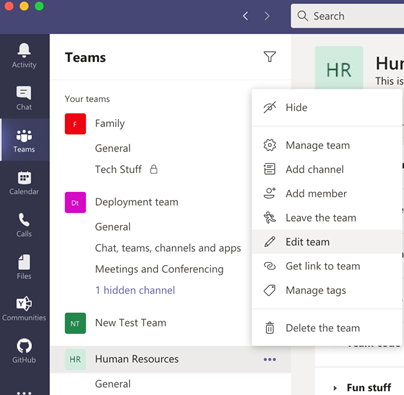
Task: Click the Family team red avatar
Action: pyautogui.click(x=75, y=124)
